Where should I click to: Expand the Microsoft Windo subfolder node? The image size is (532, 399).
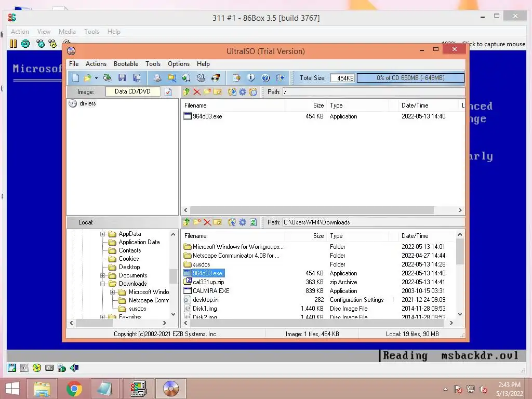pos(112,292)
